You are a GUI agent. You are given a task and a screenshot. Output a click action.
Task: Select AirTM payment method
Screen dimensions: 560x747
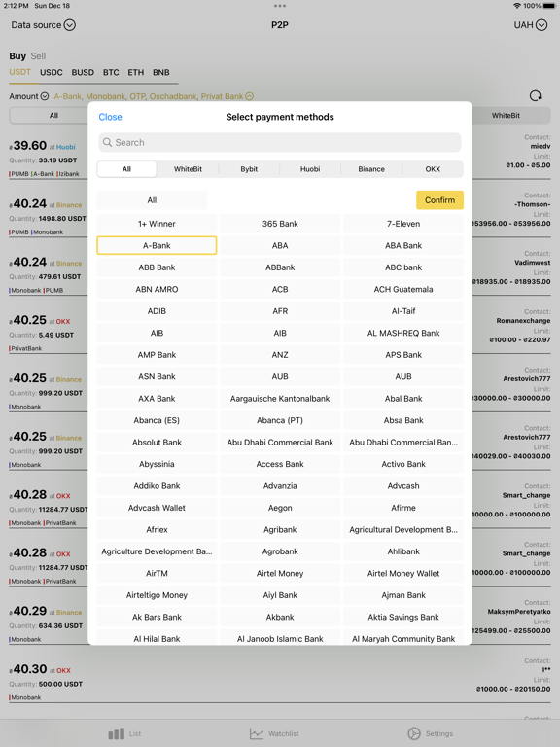point(157,573)
